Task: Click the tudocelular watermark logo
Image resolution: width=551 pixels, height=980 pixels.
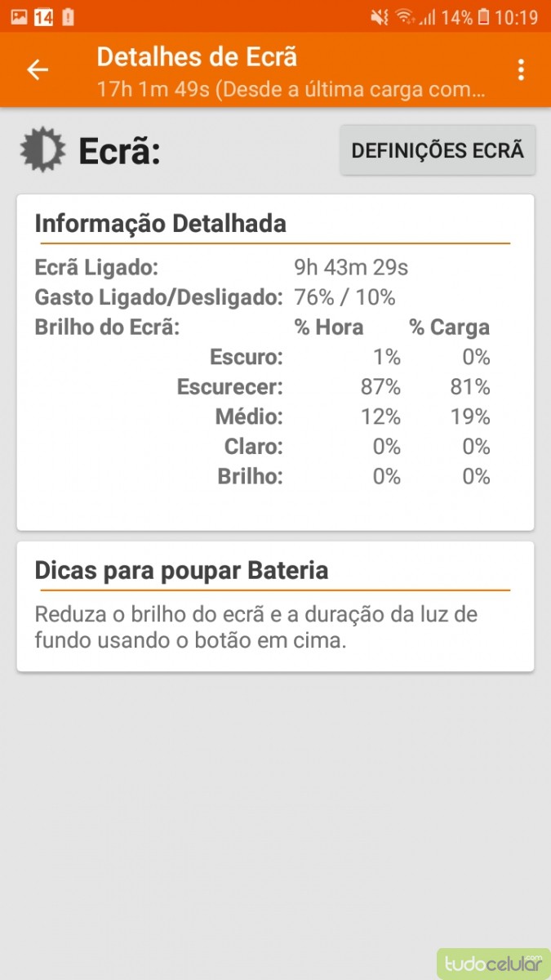Action: click(x=493, y=963)
